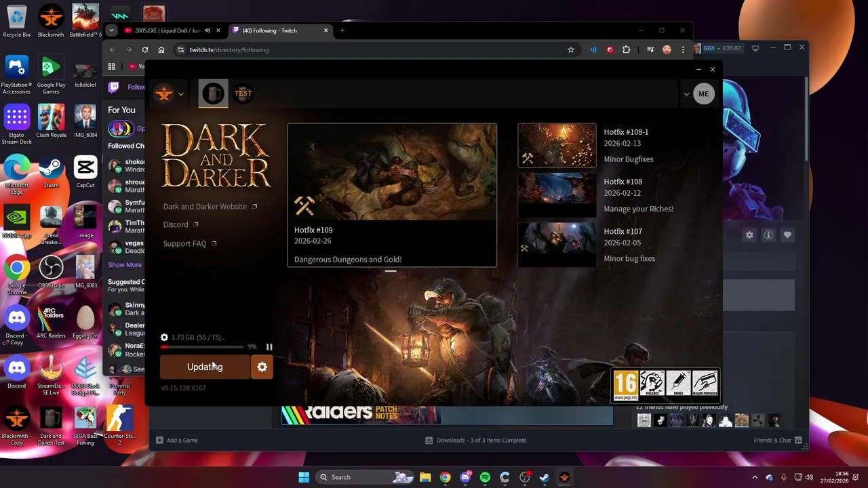Open taskbar volume control
This screenshot has height=488, width=868.
click(x=808, y=477)
